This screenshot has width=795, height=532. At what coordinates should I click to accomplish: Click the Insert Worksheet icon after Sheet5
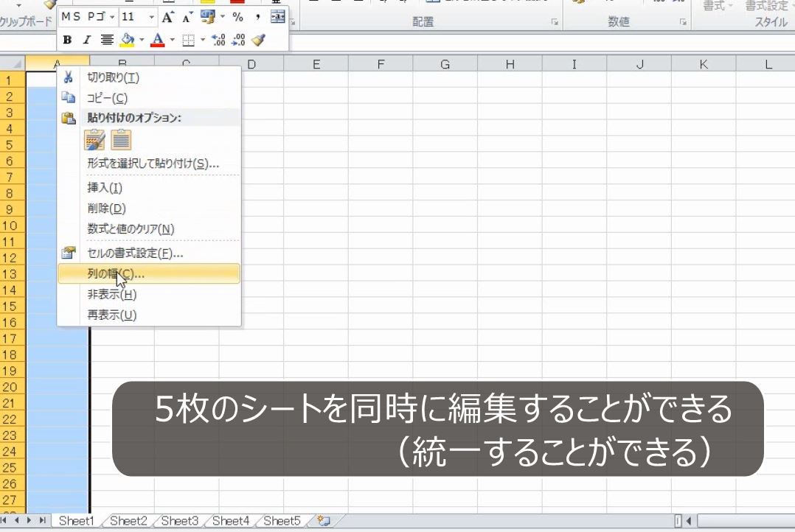(322, 520)
